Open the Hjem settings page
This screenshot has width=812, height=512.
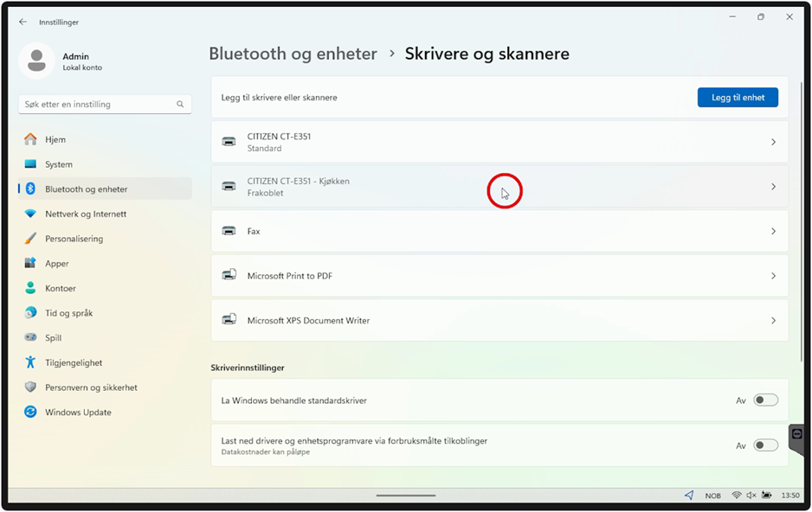point(105,139)
